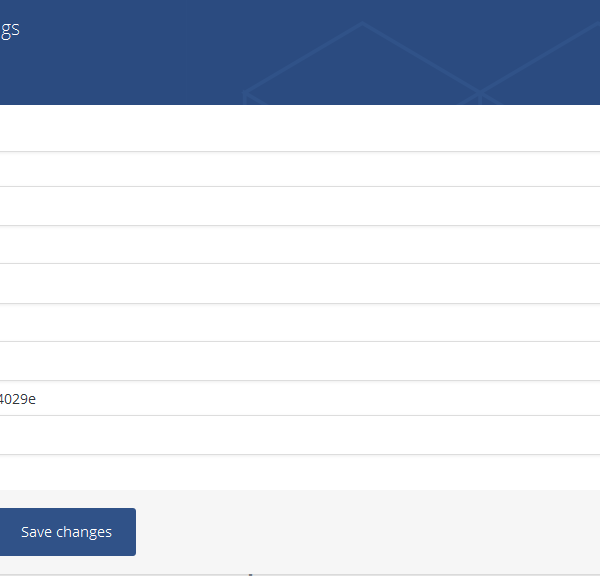Click the Save changes button
Image resolution: width=600 pixels, height=576 pixels.
pyautogui.click(x=66, y=532)
